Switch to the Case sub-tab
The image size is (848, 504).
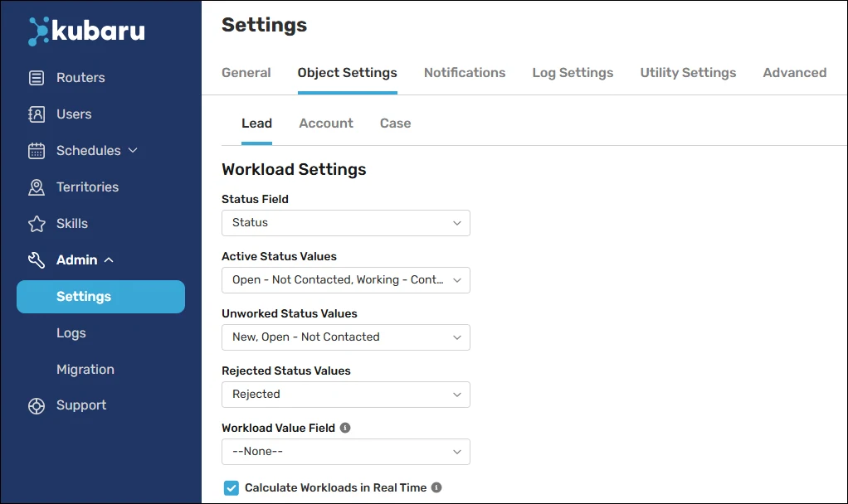point(395,124)
